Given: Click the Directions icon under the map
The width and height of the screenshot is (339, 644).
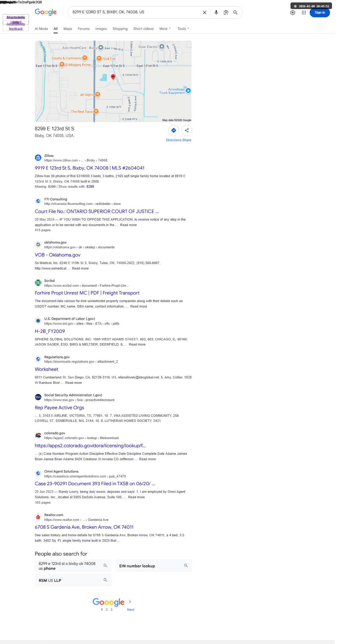Looking at the screenshot, I should tap(174, 130).
